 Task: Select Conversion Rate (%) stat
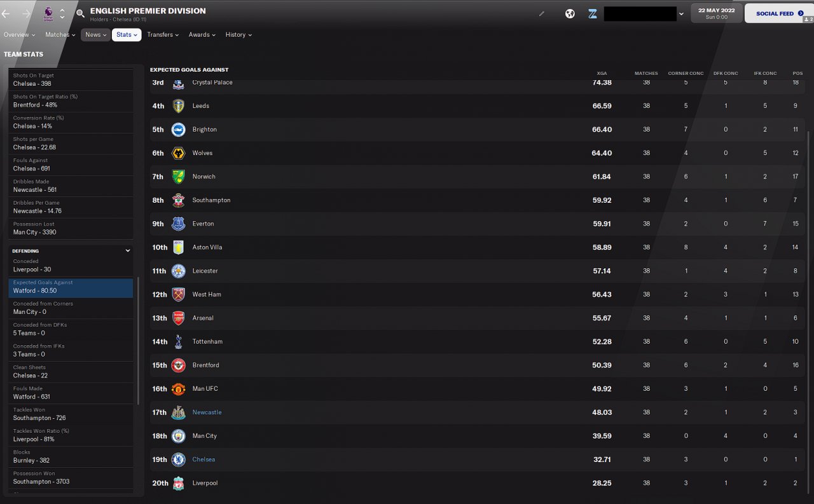[71, 122]
